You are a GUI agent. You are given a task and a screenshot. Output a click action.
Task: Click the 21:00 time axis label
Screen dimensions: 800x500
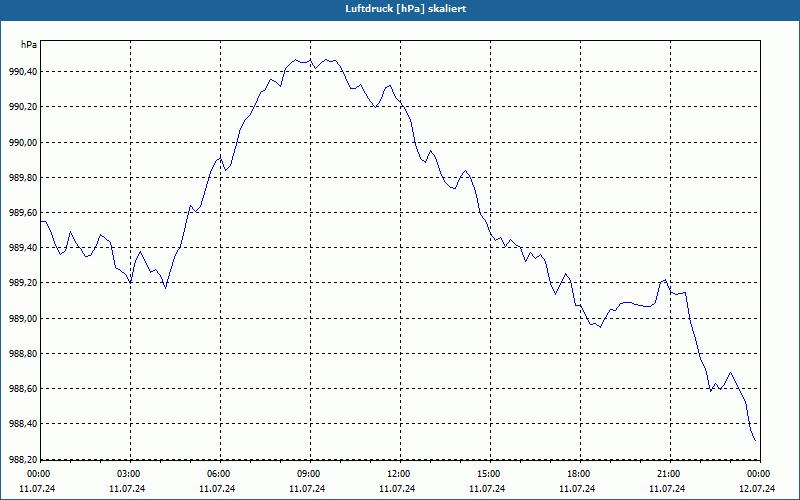[x=670, y=474]
